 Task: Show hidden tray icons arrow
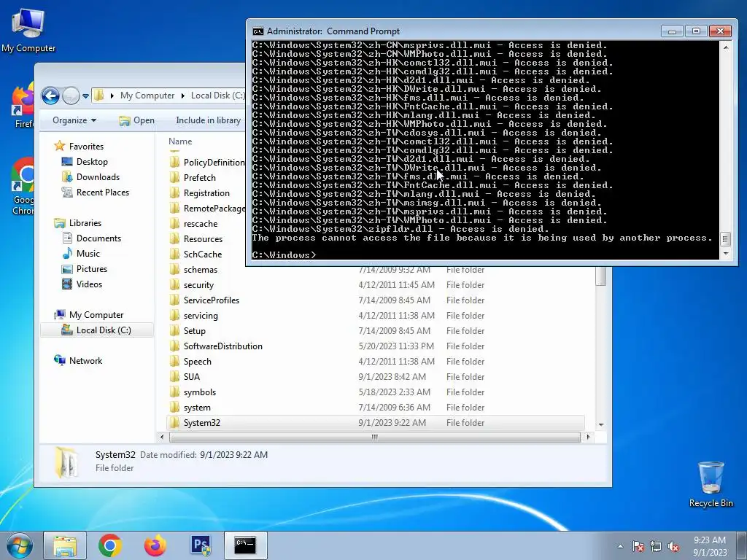tap(620, 547)
